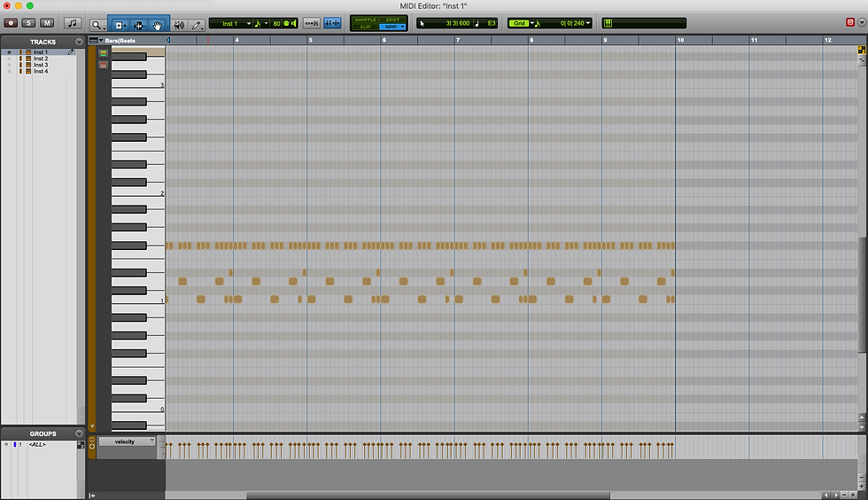Select Inst 1 in the track list

click(41, 52)
